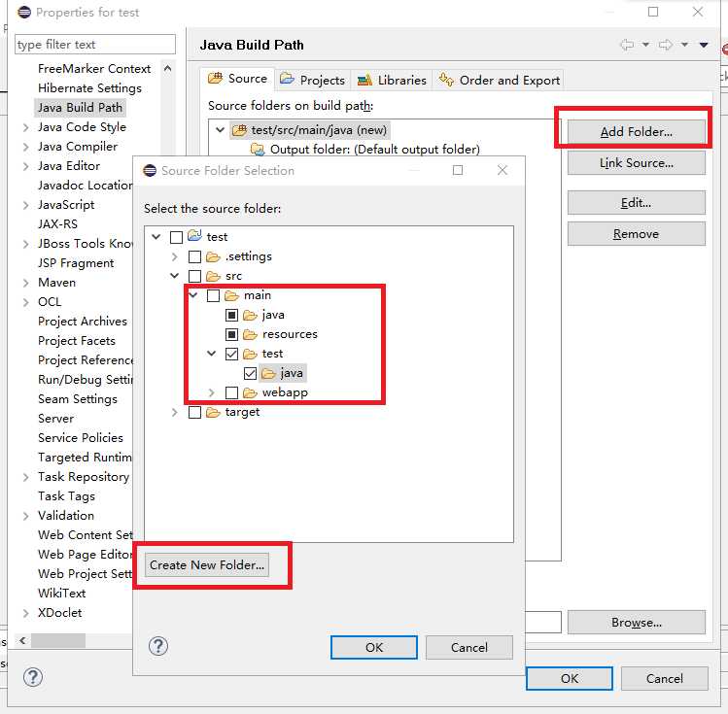Toggle the src folder checkbox
728x714 pixels.
coord(195,277)
